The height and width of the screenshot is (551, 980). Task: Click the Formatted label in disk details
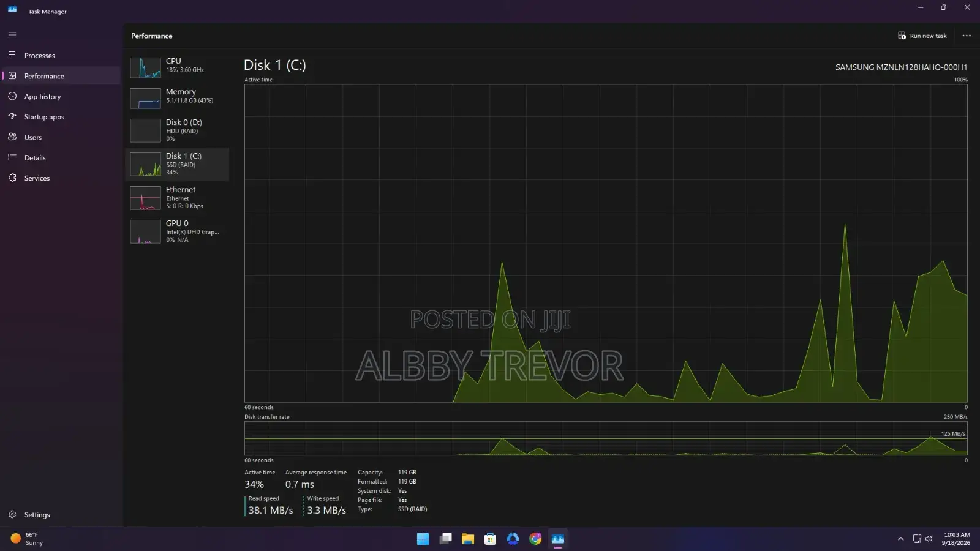coord(372,482)
